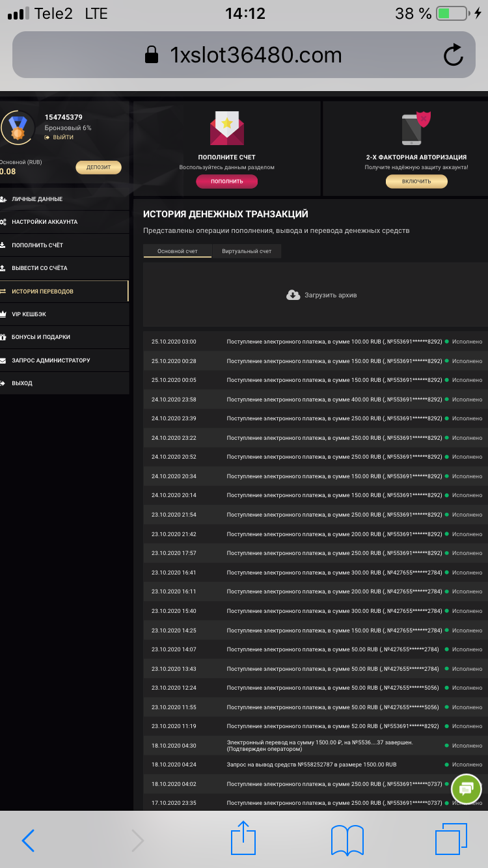
Task: Tap the Safari address bar URL
Action: 255,55
